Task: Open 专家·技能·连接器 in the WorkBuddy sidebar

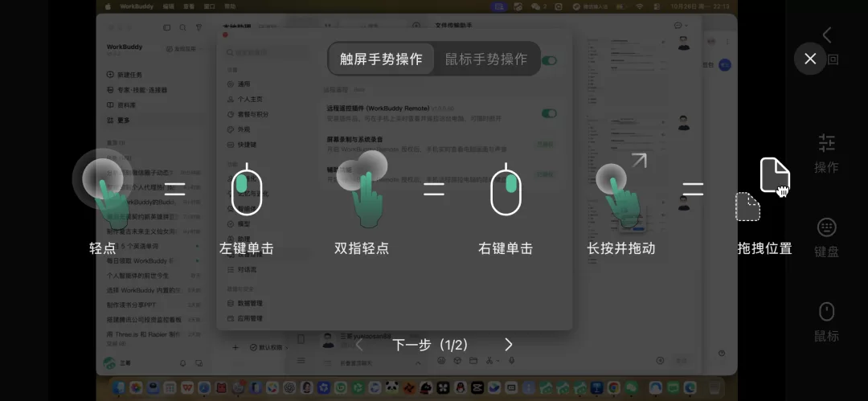Action: [x=137, y=90]
